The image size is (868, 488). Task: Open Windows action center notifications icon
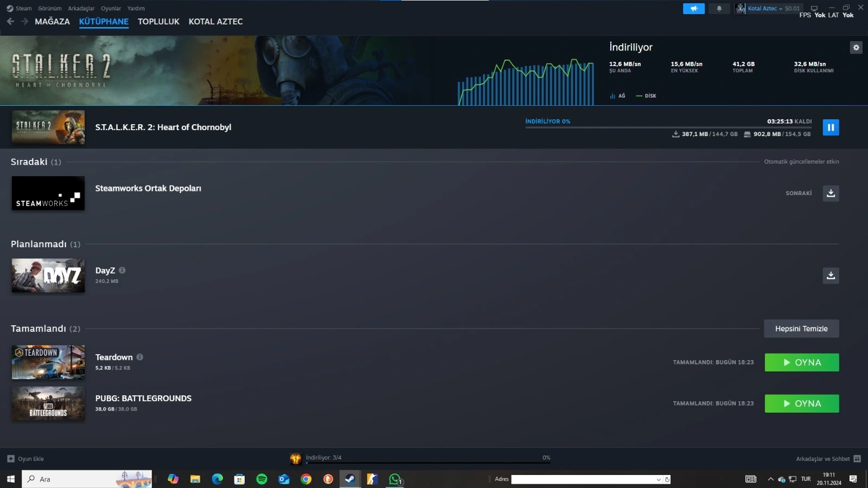coord(853,479)
